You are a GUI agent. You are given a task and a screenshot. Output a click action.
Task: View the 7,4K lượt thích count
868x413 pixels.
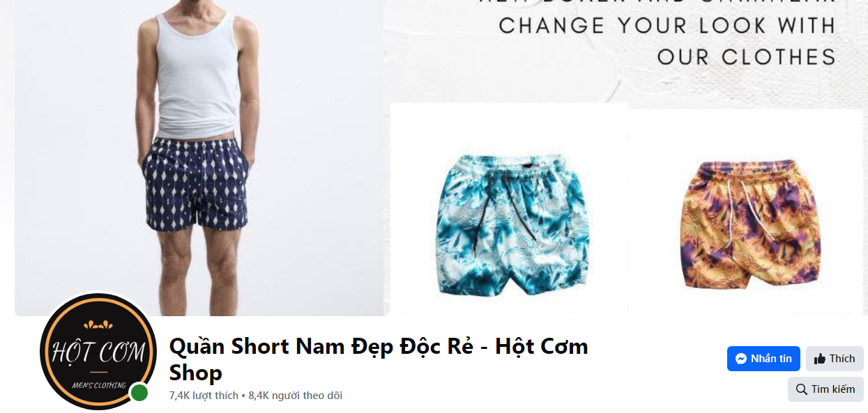click(204, 396)
